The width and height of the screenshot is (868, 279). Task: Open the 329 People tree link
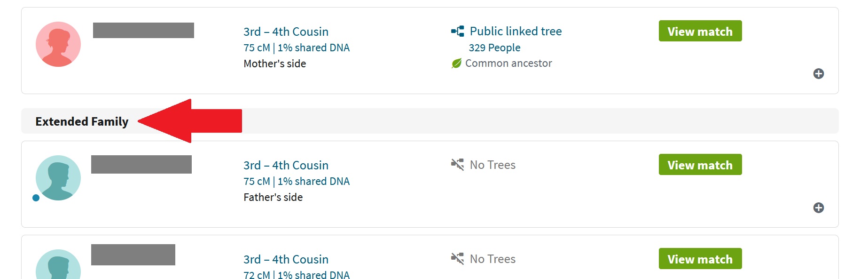coord(494,48)
